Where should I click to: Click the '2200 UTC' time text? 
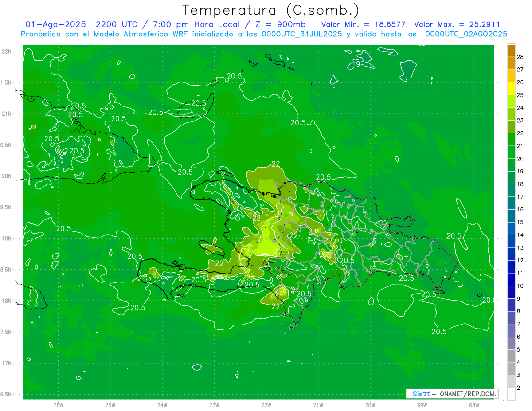pyautogui.click(x=118, y=25)
